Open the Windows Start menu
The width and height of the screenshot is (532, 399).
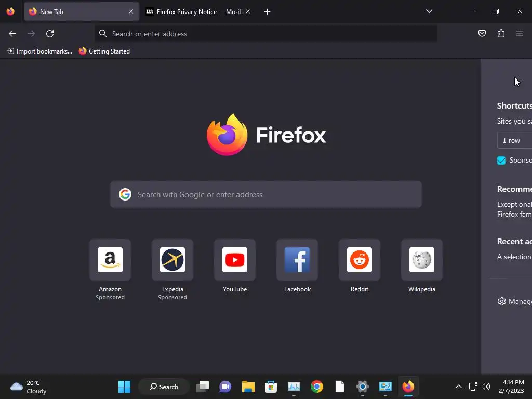tap(125, 387)
